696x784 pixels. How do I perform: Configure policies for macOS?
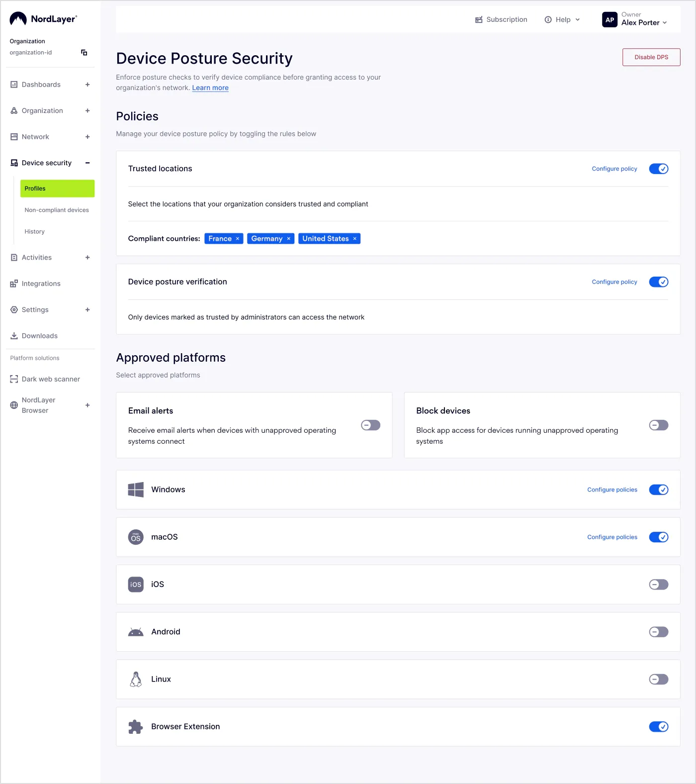(612, 537)
